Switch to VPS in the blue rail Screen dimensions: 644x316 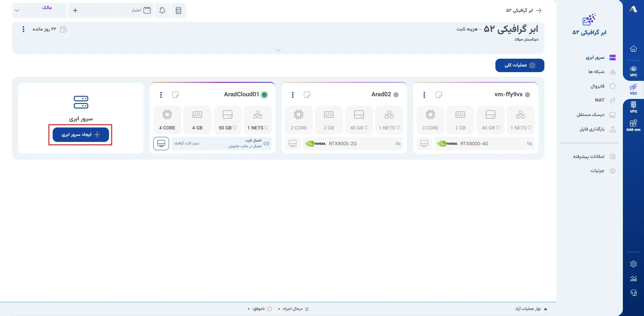633,107
